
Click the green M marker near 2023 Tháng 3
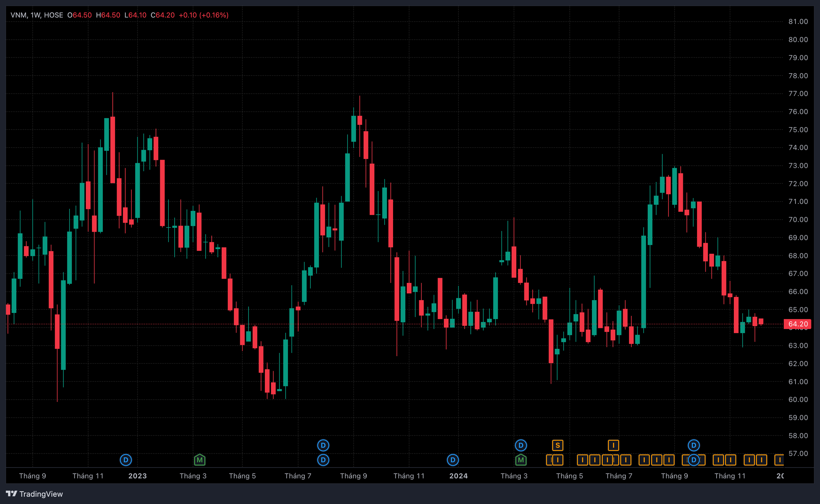pyautogui.click(x=200, y=460)
